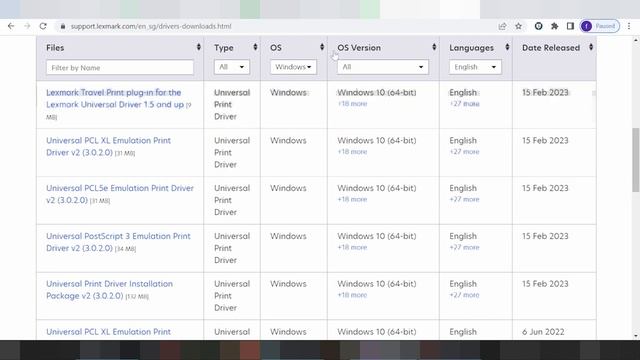This screenshot has width=640, height=360.
Task: Click Date Released column header text
Action: 551,47
